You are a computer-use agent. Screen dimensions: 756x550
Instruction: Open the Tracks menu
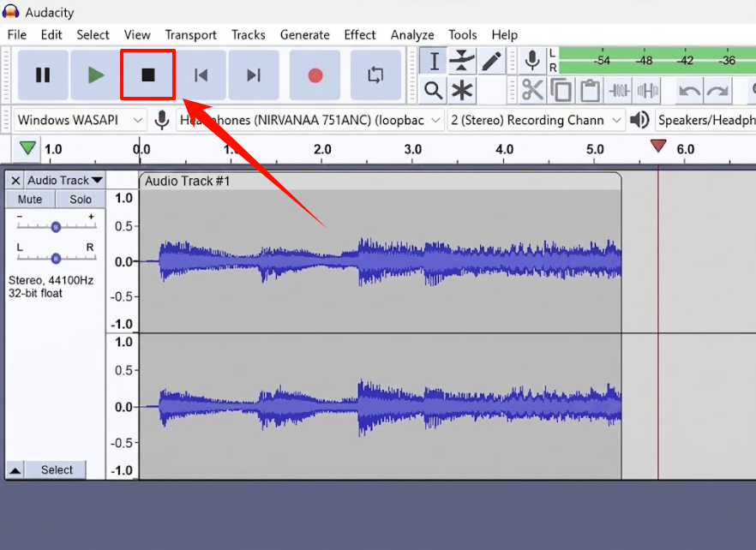point(249,35)
